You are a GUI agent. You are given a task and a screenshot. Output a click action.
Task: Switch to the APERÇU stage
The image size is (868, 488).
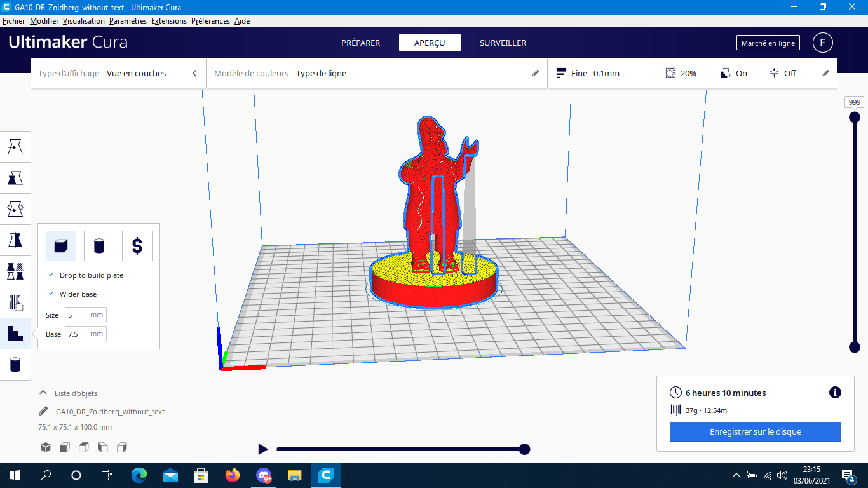tap(430, 43)
